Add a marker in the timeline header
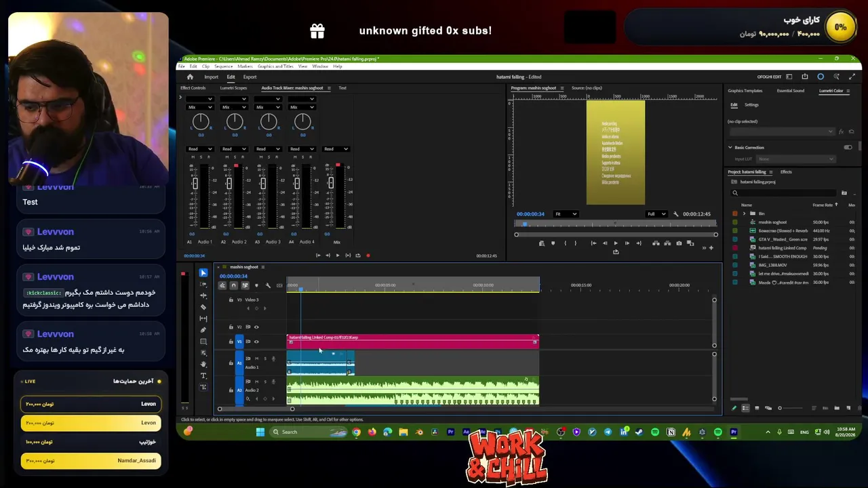This screenshot has height=488, width=868. pos(256,285)
